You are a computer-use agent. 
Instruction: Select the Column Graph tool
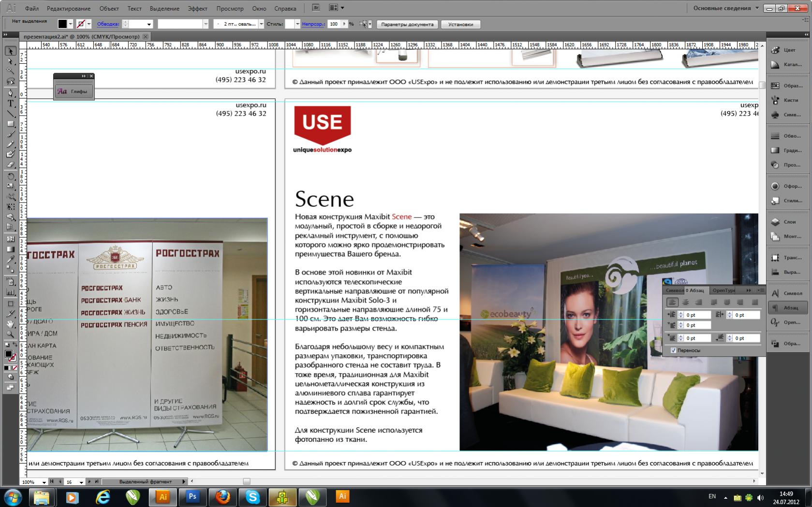pos(10,292)
